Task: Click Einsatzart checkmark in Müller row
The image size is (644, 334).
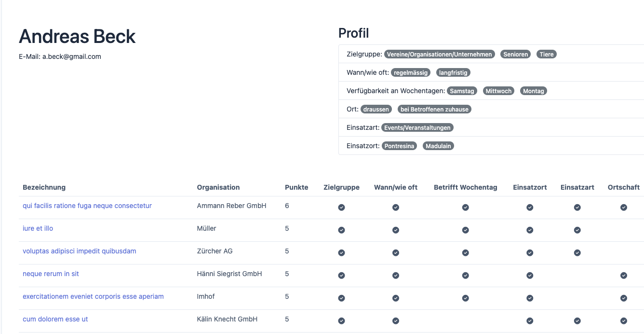Action: (577, 230)
